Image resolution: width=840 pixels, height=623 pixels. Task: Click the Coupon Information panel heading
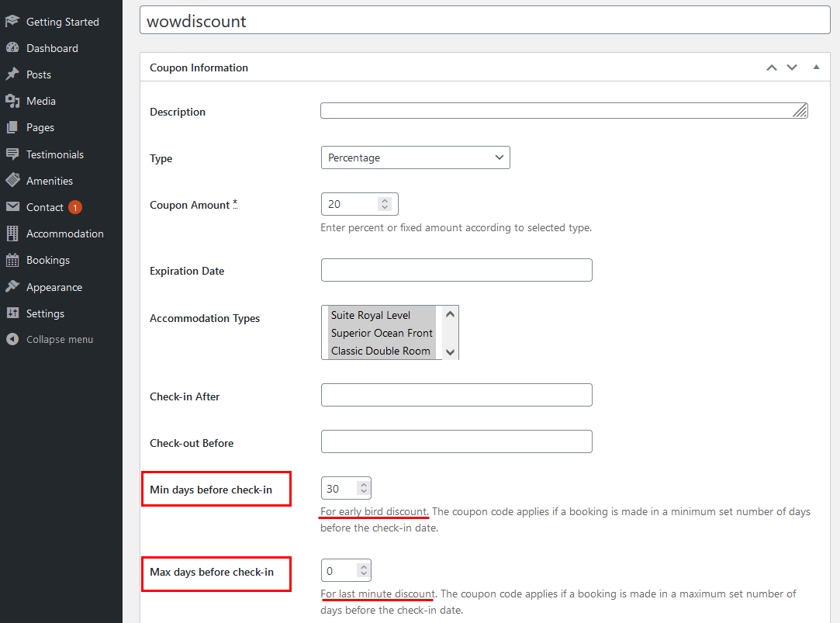pyautogui.click(x=199, y=67)
